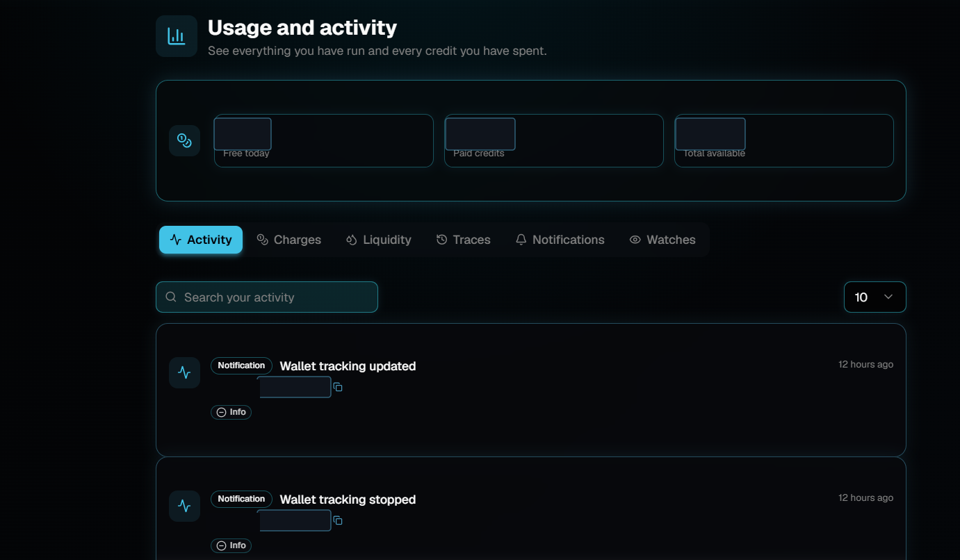Click Notification badge on Wallet tracking stopped row
Image resolution: width=960 pixels, height=560 pixels.
[x=241, y=499]
